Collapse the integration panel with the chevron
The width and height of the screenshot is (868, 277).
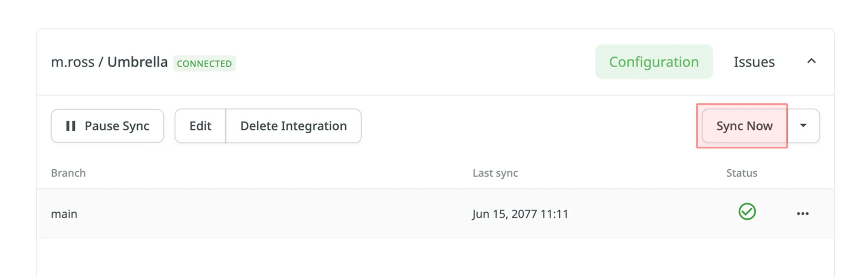click(x=812, y=62)
